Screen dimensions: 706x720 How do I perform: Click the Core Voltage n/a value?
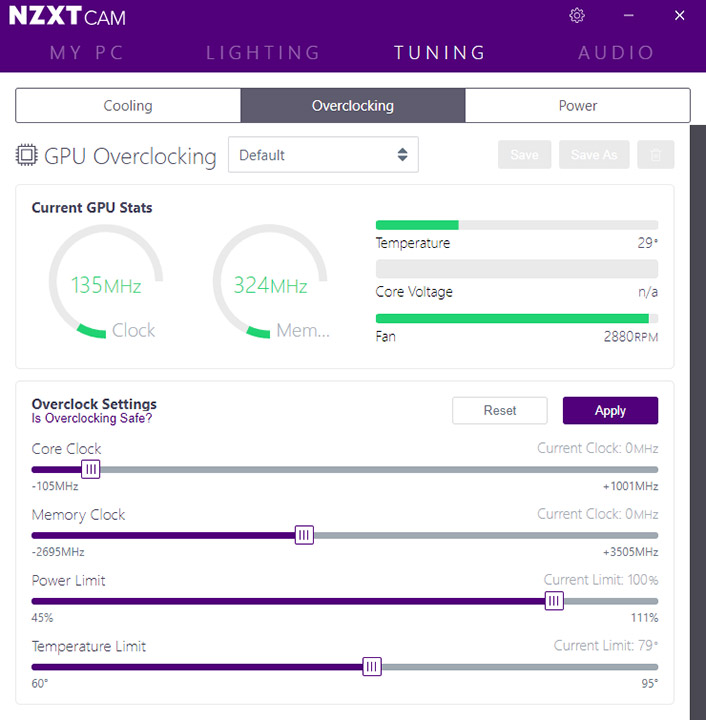pos(648,292)
